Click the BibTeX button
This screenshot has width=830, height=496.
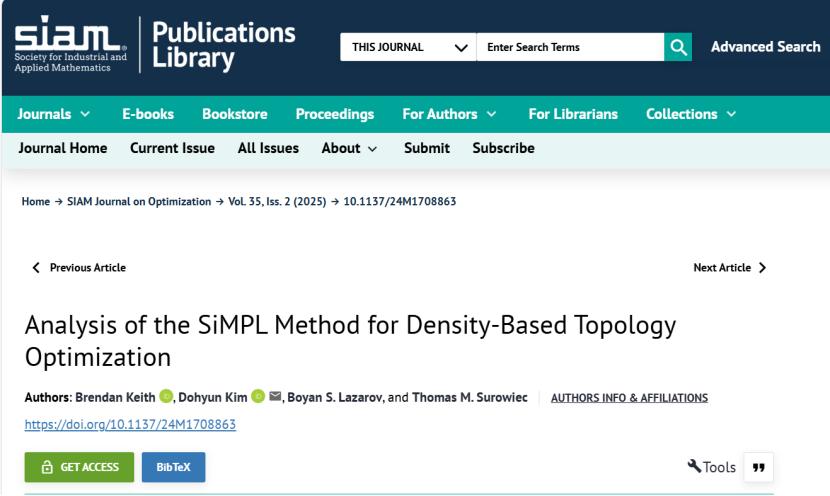pyautogui.click(x=173, y=467)
